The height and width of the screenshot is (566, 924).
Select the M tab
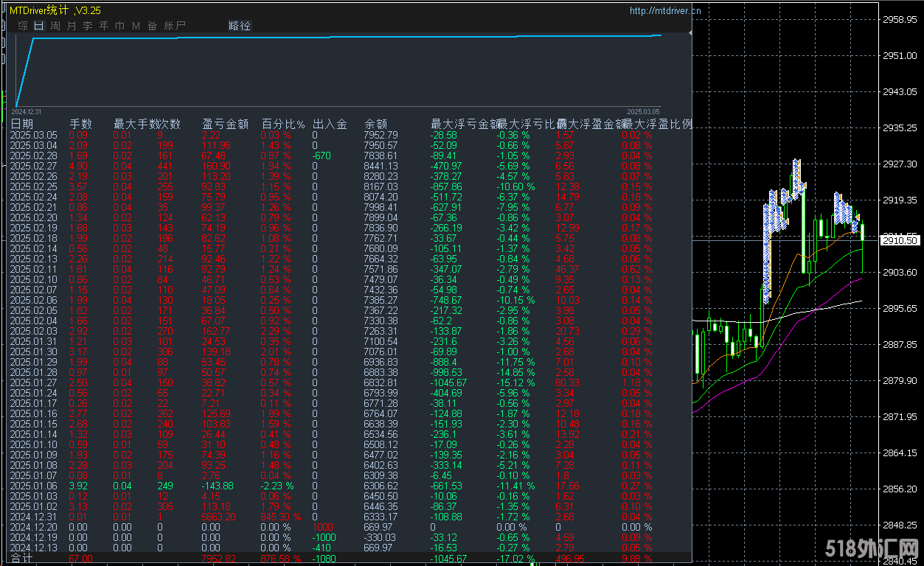136,26
